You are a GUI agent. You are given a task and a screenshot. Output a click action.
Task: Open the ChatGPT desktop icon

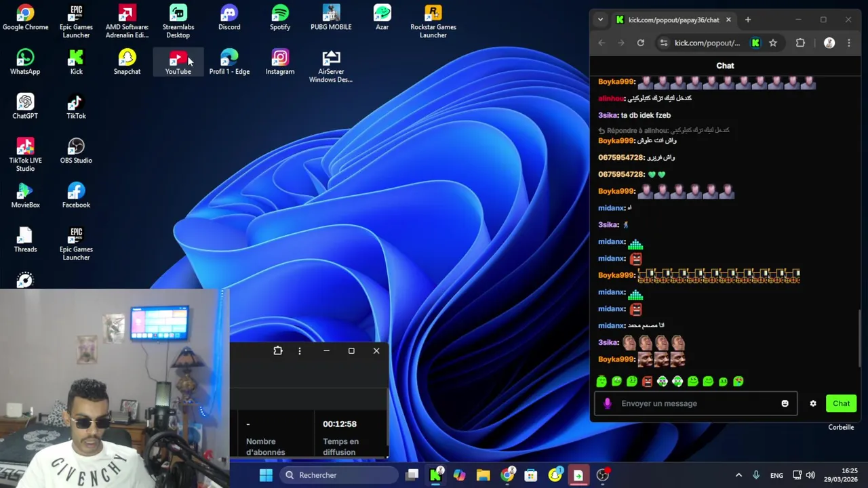(x=25, y=106)
